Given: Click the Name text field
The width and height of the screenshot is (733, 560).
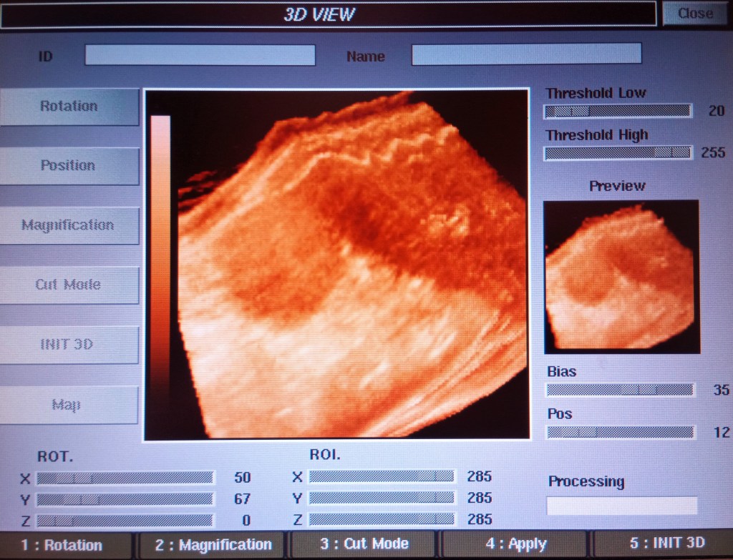Looking at the screenshot, I should click(x=526, y=54).
